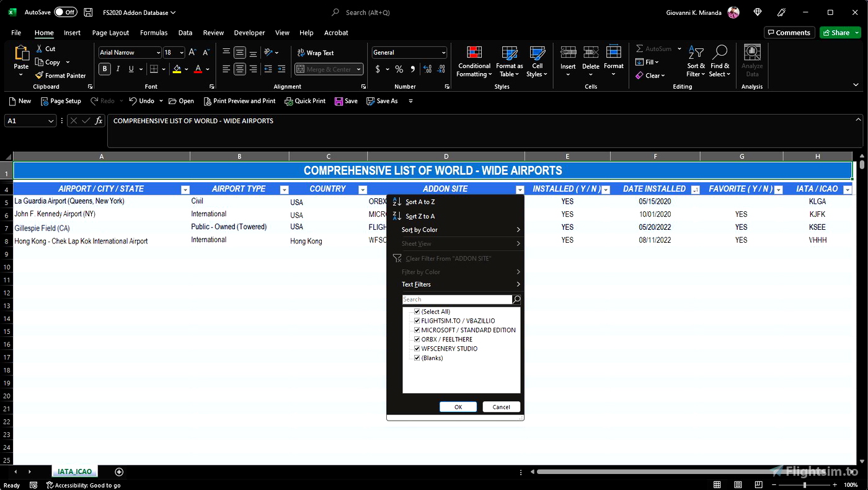Open Find & Select
Viewport: 868px width, 490px height.
pos(720,61)
